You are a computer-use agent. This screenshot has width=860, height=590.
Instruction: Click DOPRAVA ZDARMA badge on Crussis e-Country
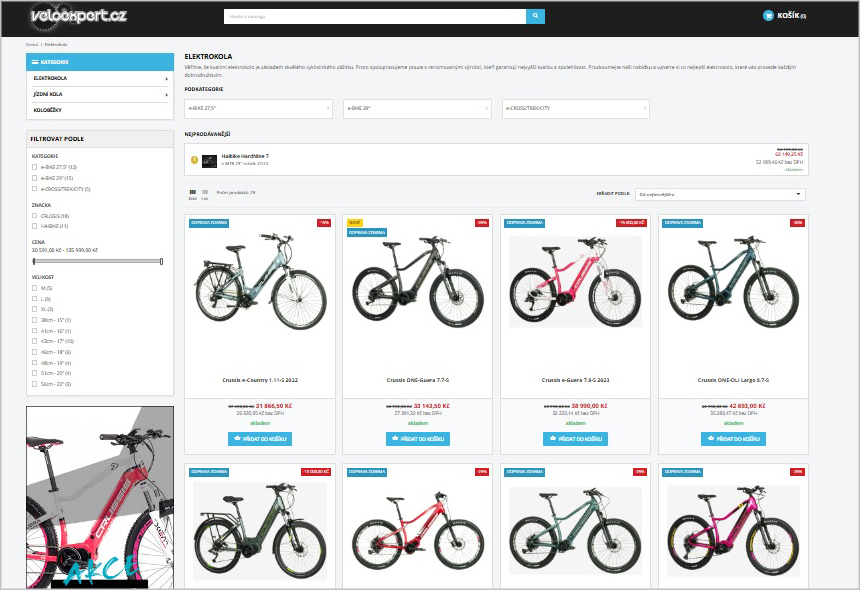click(x=209, y=223)
